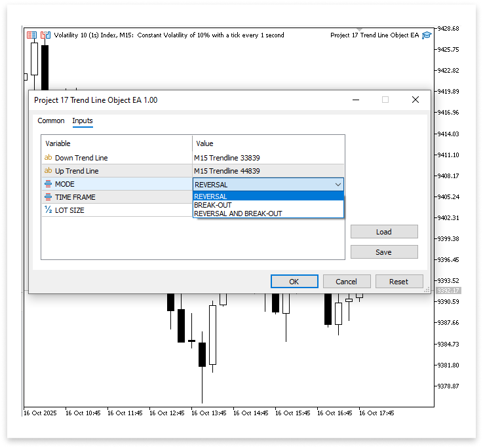
Task: Select the Up Trend Line variable row
Action: tap(117, 170)
